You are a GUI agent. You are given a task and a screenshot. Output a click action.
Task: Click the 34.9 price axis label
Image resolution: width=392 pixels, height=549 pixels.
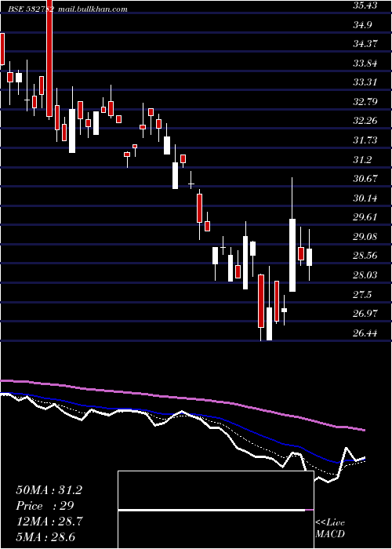tap(362, 25)
